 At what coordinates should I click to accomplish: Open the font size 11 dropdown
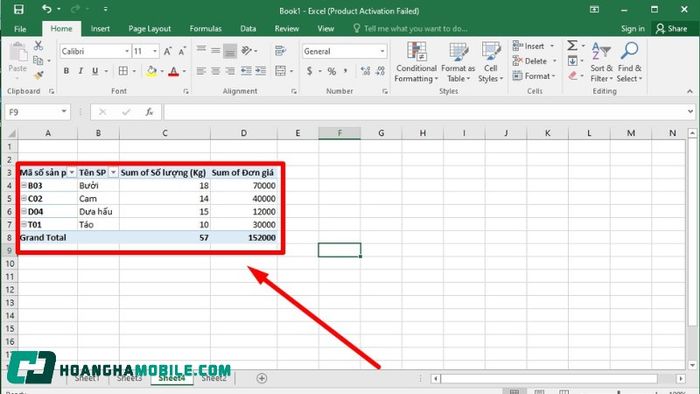click(155, 51)
